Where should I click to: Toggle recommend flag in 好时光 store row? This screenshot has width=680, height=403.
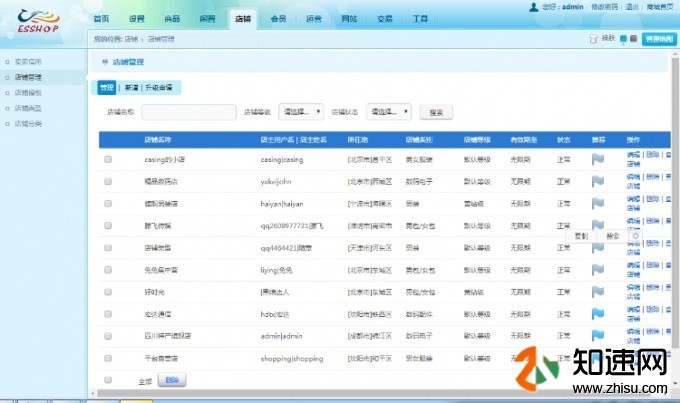(598, 292)
